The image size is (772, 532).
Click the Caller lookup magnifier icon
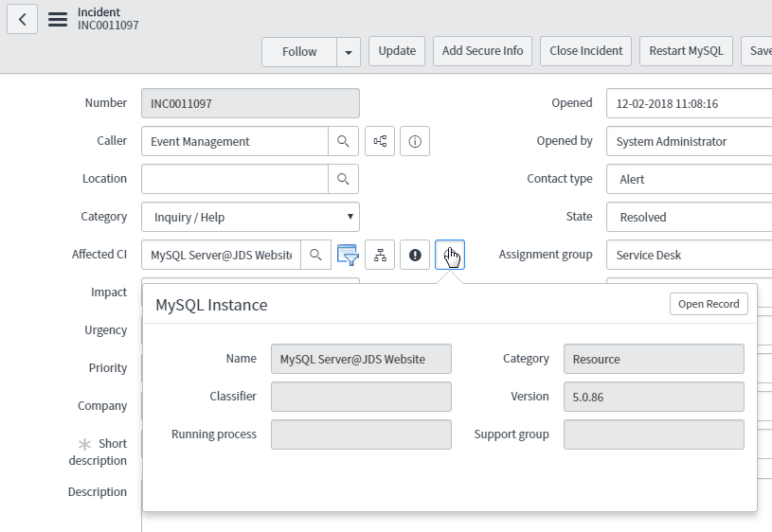[x=343, y=141]
